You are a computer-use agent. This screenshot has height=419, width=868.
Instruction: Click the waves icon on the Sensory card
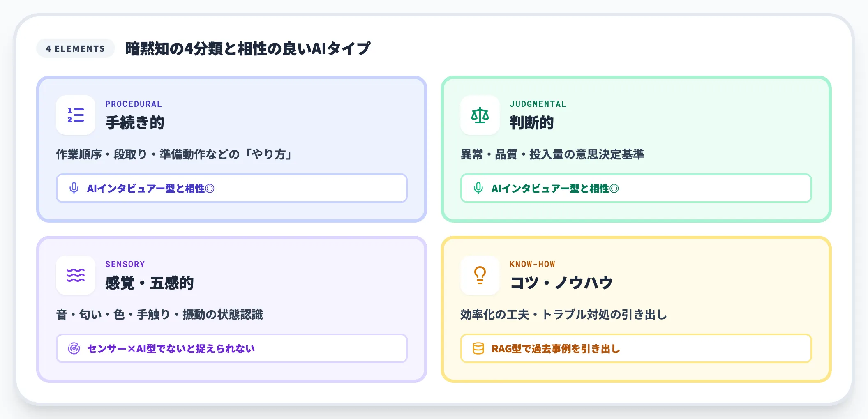(x=75, y=276)
